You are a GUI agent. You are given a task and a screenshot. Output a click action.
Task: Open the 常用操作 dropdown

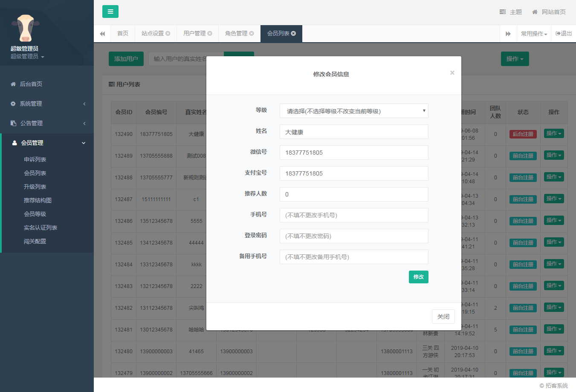click(533, 33)
